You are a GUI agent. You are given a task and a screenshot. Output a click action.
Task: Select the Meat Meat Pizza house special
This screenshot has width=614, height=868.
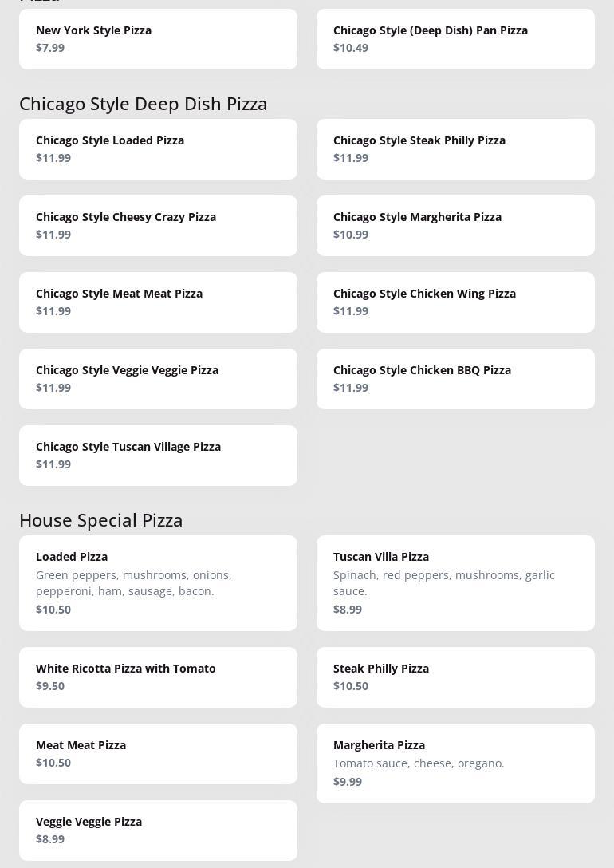[x=158, y=753]
